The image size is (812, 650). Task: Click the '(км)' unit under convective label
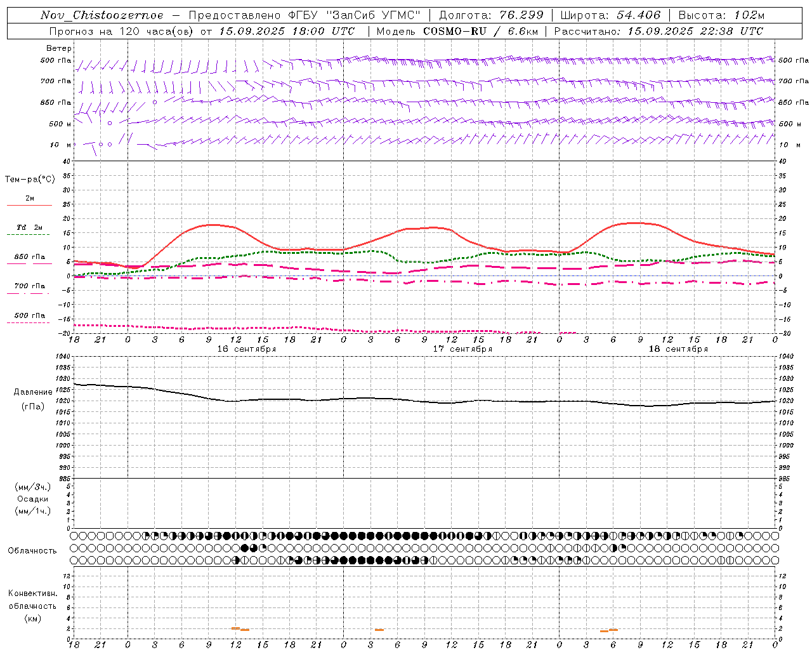pos(32,618)
